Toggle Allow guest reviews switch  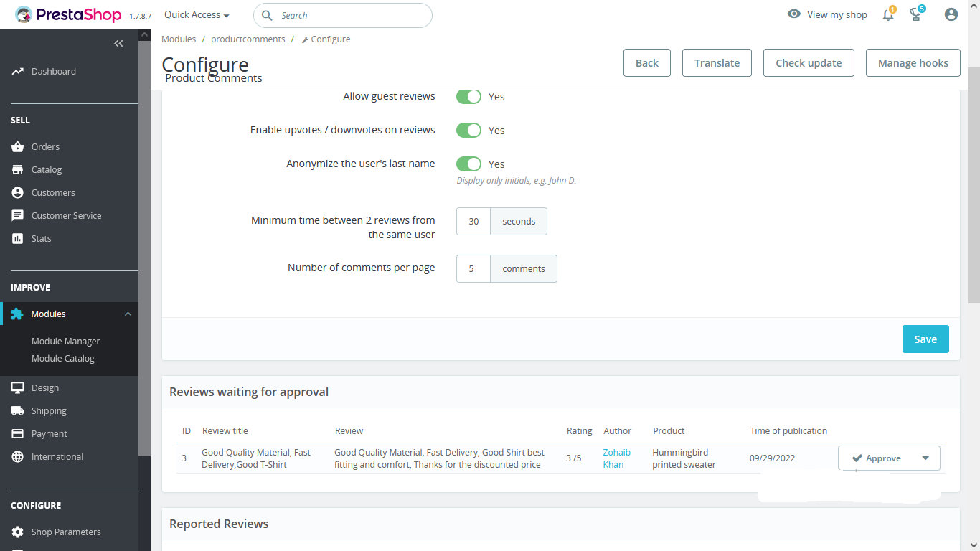point(468,96)
